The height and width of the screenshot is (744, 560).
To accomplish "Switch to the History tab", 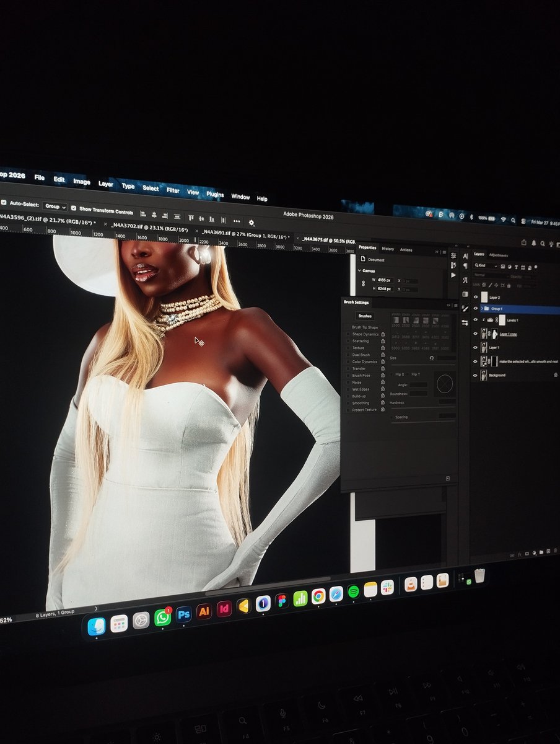I will click(388, 249).
